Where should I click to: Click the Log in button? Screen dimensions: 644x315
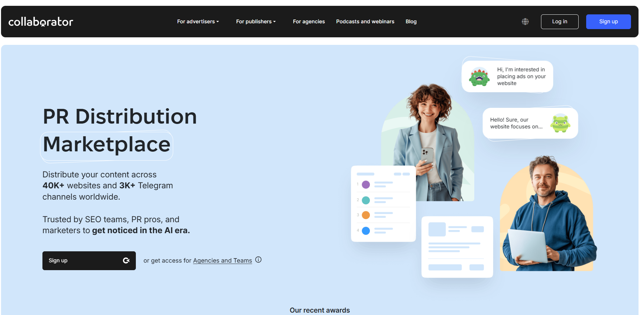[559, 22]
